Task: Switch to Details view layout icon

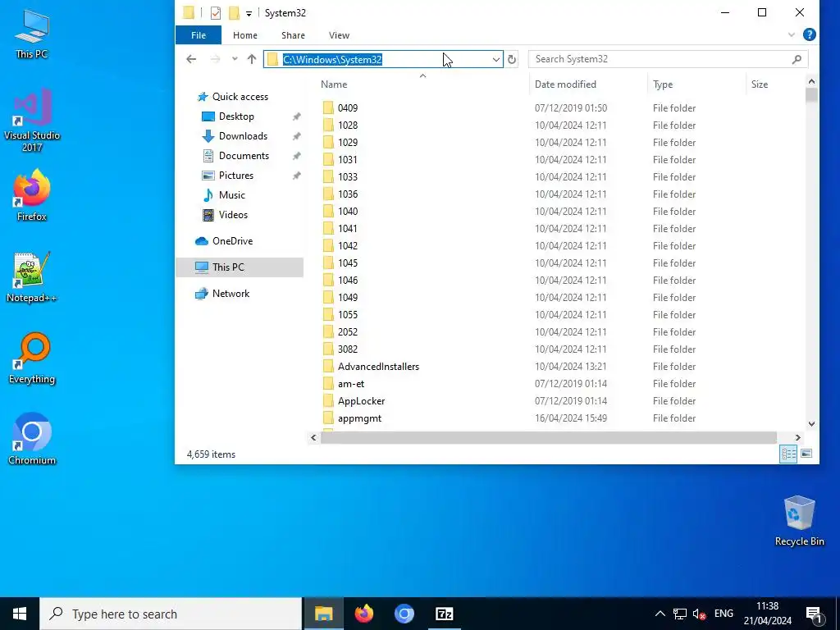Action: pyautogui.click(x=788, y=454)
